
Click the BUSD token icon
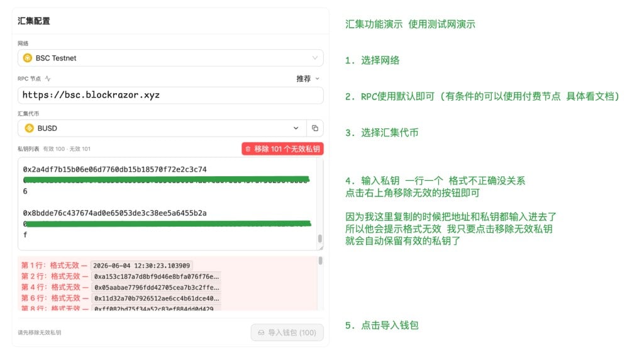[x=29, y=128]
